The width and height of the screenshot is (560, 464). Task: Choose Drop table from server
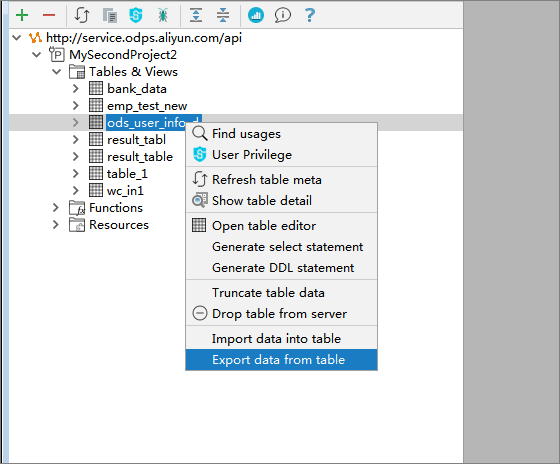(281, 314)
